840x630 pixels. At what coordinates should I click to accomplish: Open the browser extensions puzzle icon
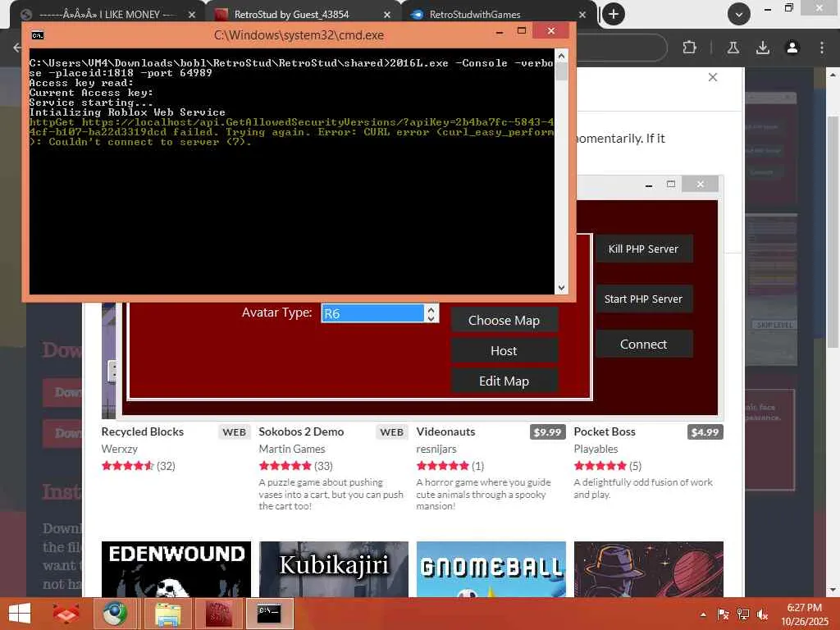click(689, 48)
